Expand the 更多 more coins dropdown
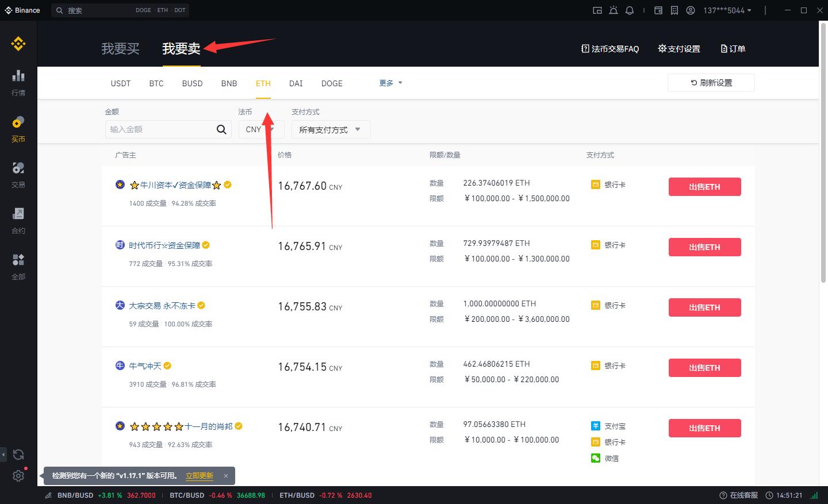This screenshot has height=504, width=828. tap(390, 83)
